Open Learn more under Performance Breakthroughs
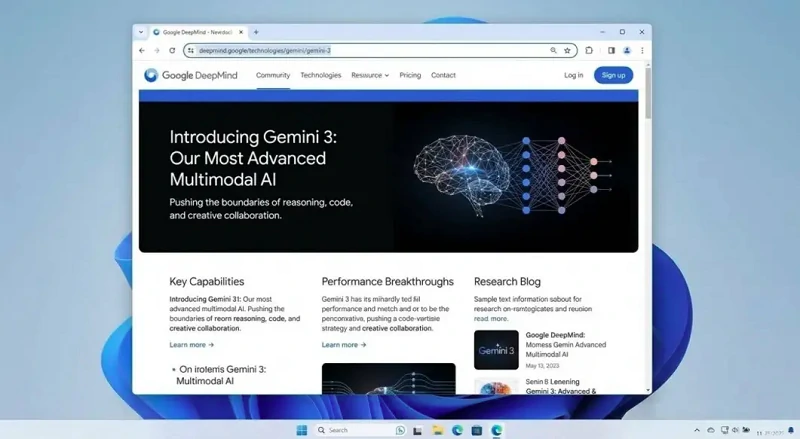Image resolution: width=800 pixels, height=439 pixels. [x=344, y=345]
